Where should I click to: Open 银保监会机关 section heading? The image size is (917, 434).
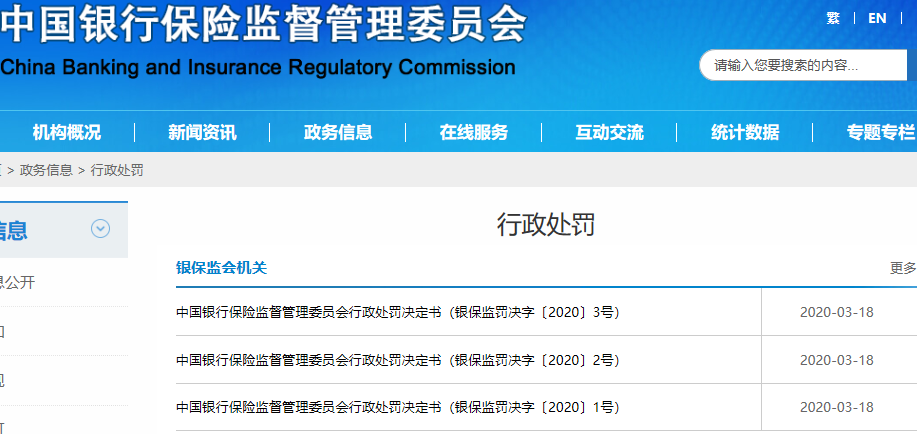(222, 268)
